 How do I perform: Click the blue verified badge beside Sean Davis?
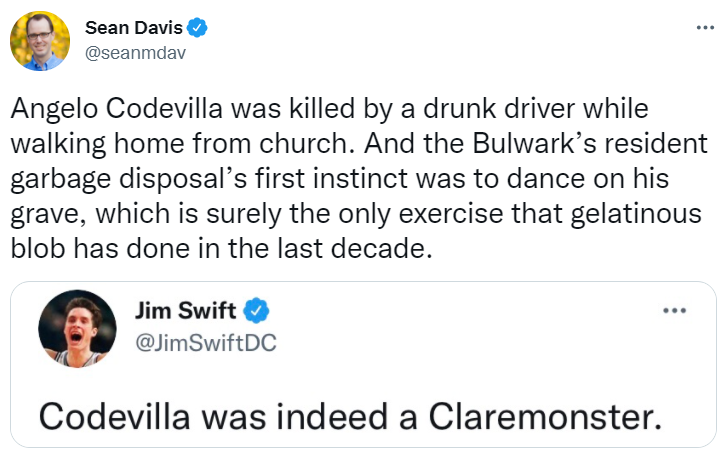click(197, 28)
